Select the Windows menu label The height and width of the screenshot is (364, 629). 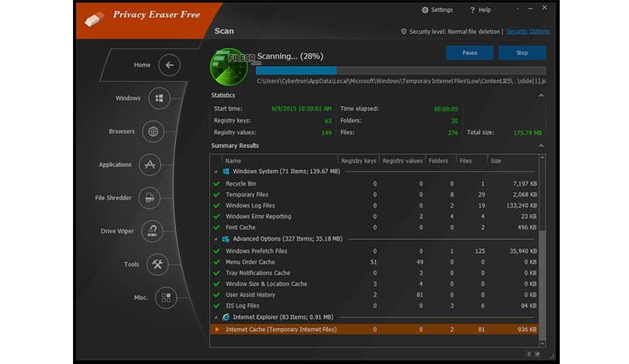[x=128, y=99]
